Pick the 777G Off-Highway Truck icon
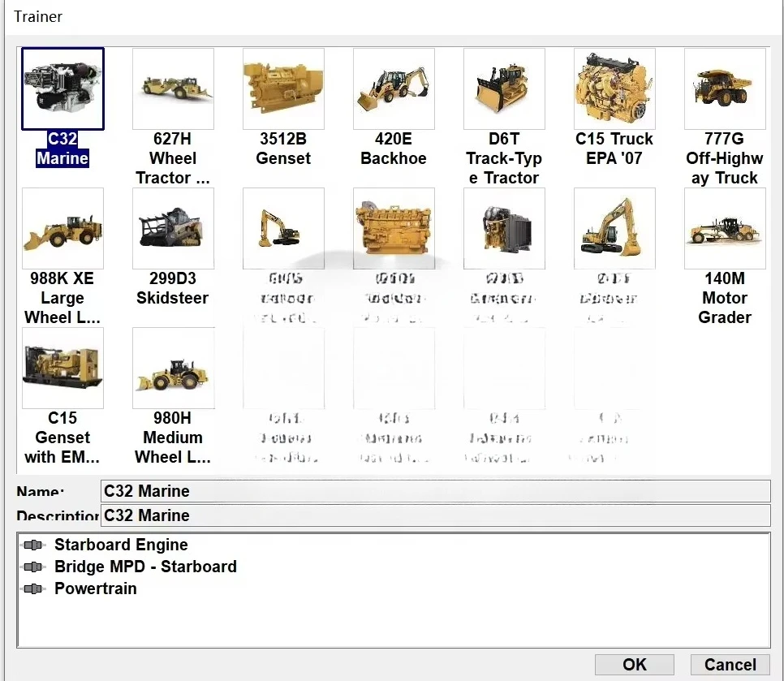Image resolution: width=784 pixels, height=681 pixels. [x=725, y=88]
